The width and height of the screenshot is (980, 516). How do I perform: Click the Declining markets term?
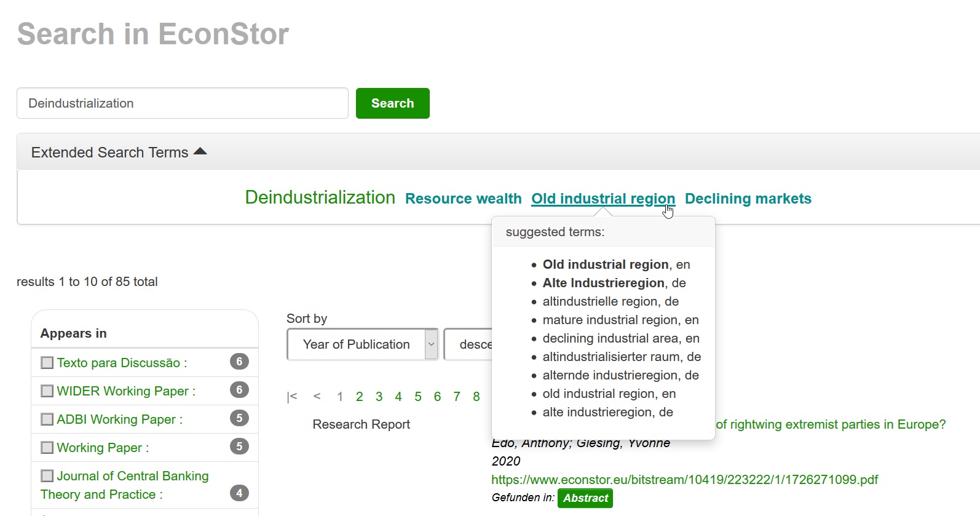(748, 199)
